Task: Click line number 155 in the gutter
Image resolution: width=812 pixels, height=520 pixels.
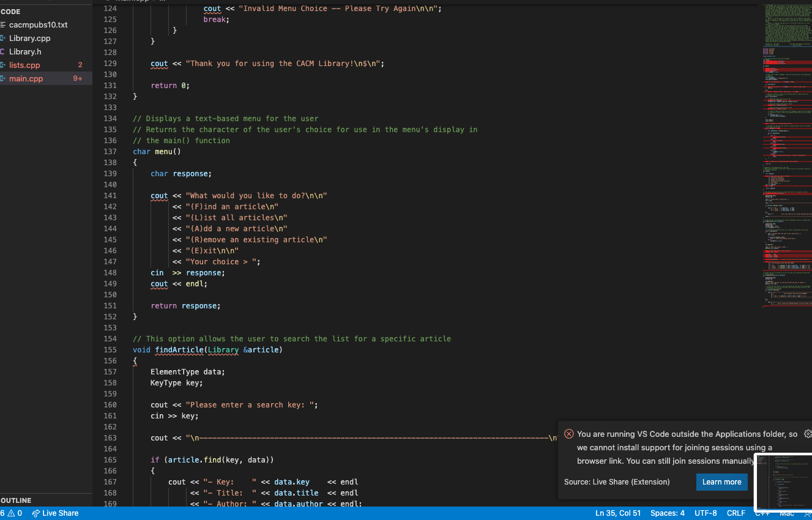Action: tap(110, 350)
